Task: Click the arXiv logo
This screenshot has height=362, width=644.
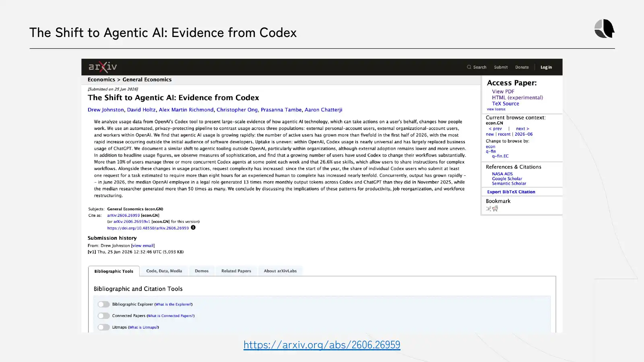Action: point(103,67)
